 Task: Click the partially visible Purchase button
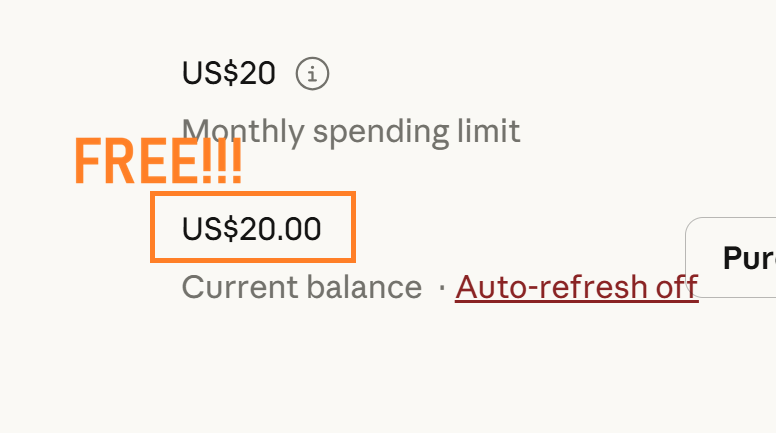[x=731, y=257]
